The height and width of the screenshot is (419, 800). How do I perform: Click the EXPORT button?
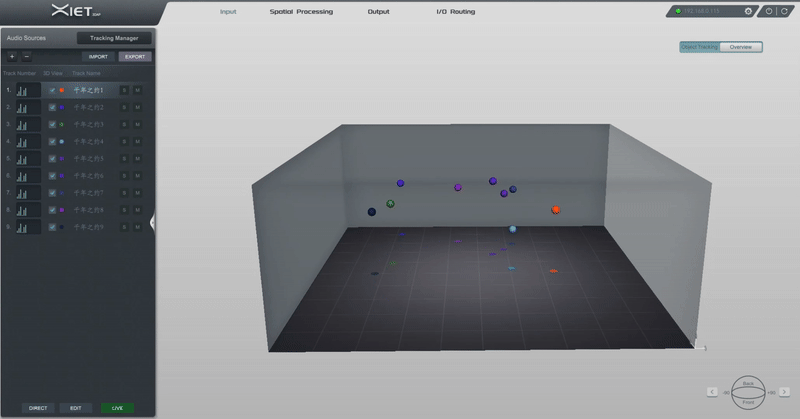coord(133,57)
